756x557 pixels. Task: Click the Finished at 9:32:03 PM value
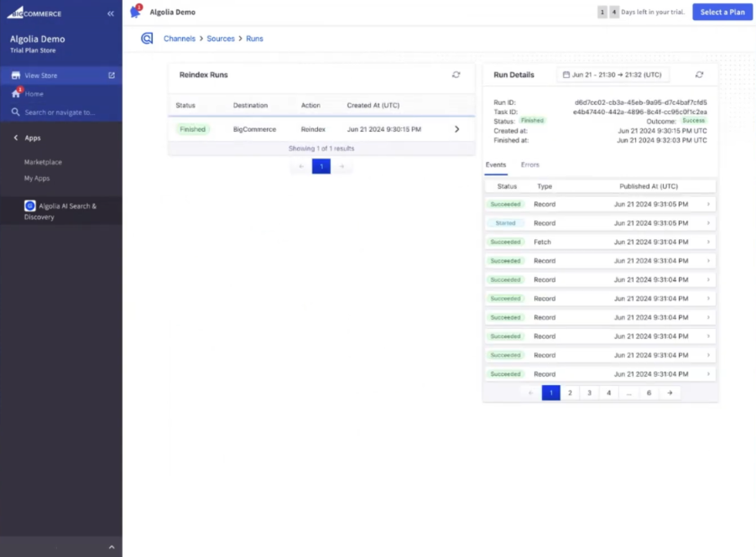(662, 140)
